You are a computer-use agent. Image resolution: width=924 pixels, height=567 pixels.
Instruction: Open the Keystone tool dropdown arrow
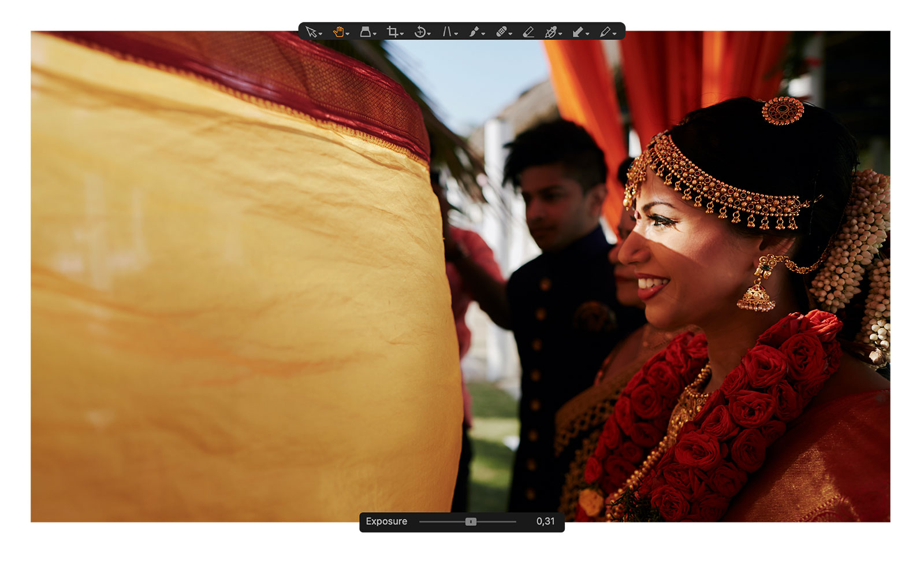(456, 34)
